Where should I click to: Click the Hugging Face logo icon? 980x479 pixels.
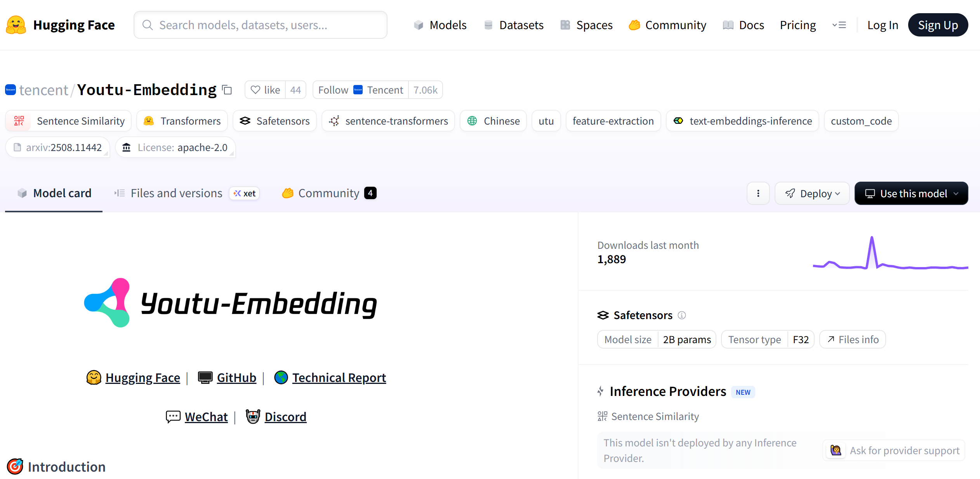16,25
